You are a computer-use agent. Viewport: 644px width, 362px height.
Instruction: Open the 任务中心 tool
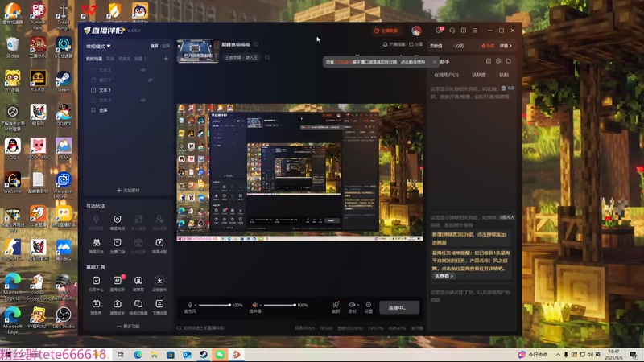click(96, 283)
